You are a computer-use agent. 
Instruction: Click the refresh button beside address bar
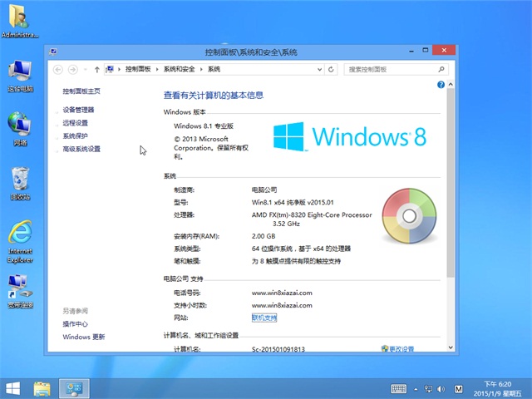click(x=332, y=70)
